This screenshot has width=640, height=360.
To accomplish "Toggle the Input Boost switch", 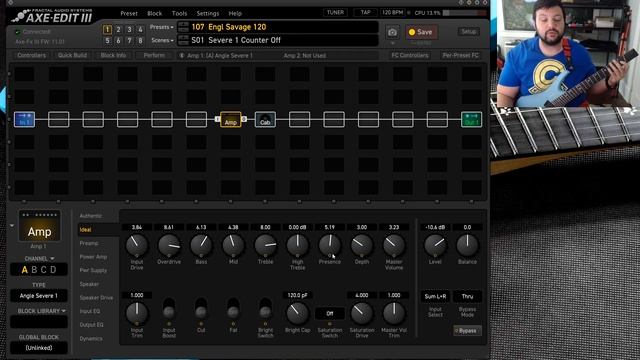I will (x=169, y=309).
